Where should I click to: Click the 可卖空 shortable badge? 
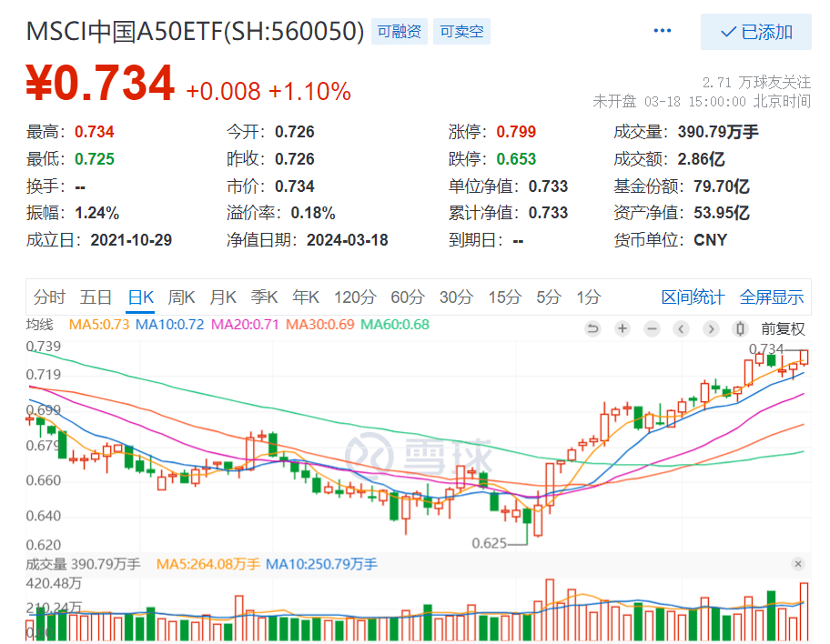[x=461, y=31]
